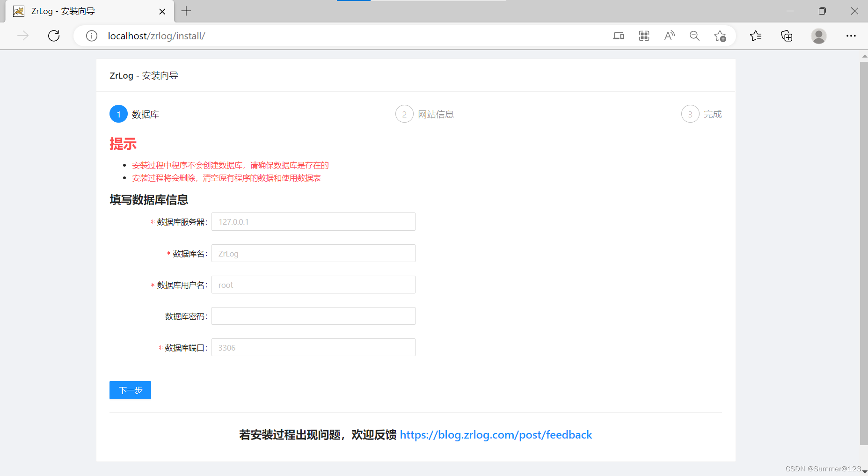The width and height of the screenshot is (868, 476).
Task: Open a new browser tab
Action: pyautogui.click(x=186, y=11)
